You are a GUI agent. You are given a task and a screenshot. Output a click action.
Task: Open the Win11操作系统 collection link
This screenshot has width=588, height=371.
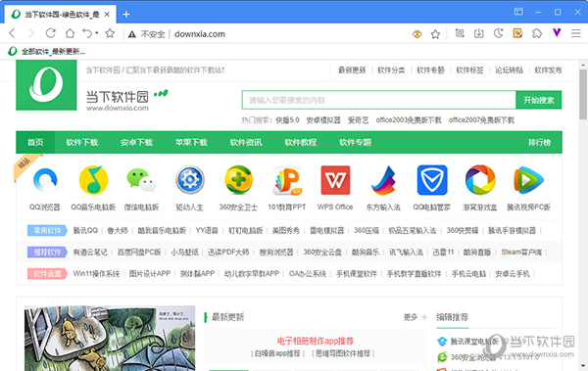[96, 274]
